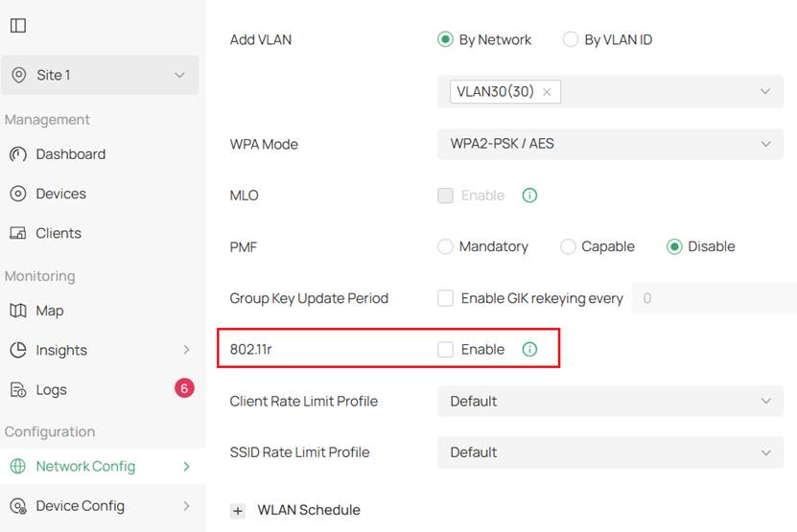Click the Logs document icon
Screen dimensions: 797x532
pyautogui.click(x=18, y=390)
